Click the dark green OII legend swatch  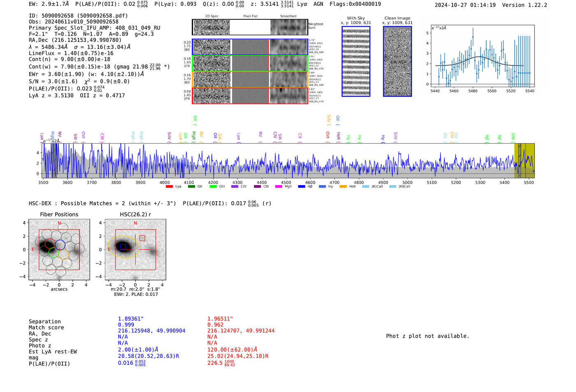tap(191, 187)
